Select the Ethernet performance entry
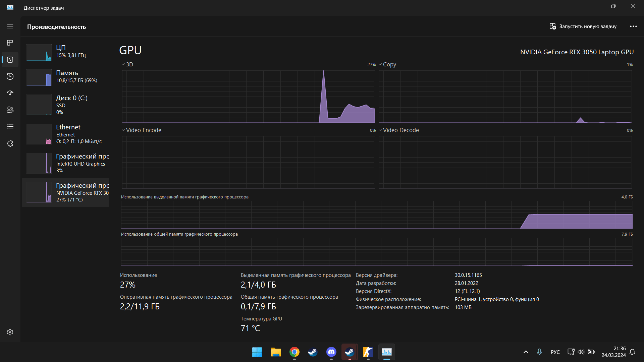This screenshot has width=644, height=362. 65,134
